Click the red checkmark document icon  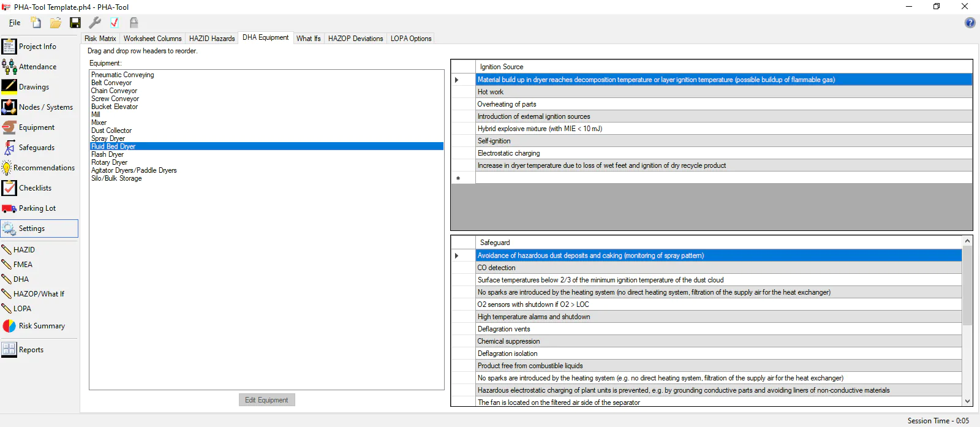115,23
